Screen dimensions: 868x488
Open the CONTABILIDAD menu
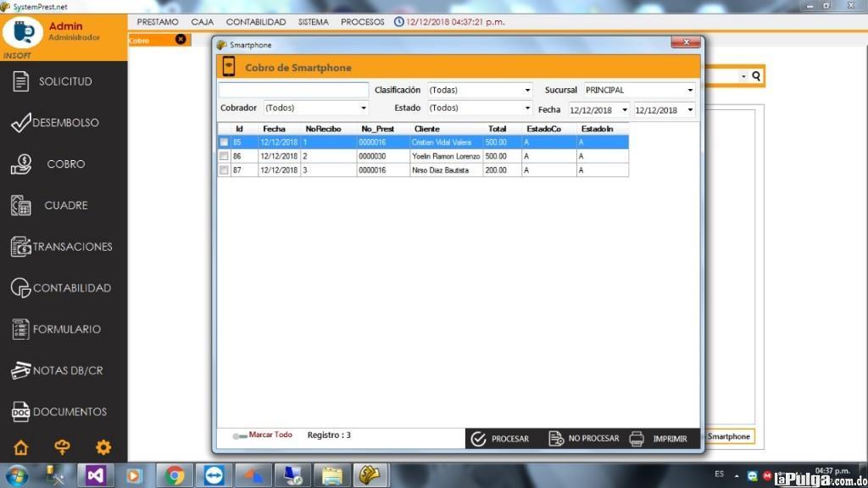[256, 22]
